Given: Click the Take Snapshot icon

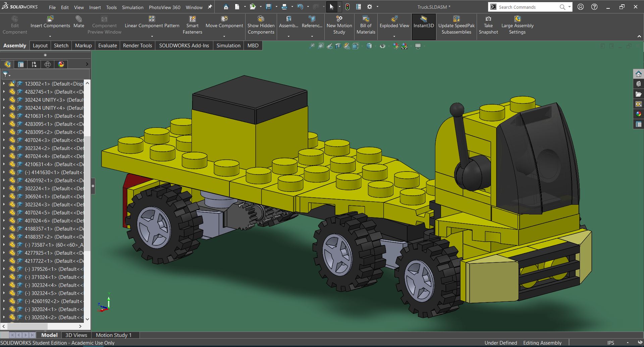Looking at the screenshot, I should coord(488,19).
